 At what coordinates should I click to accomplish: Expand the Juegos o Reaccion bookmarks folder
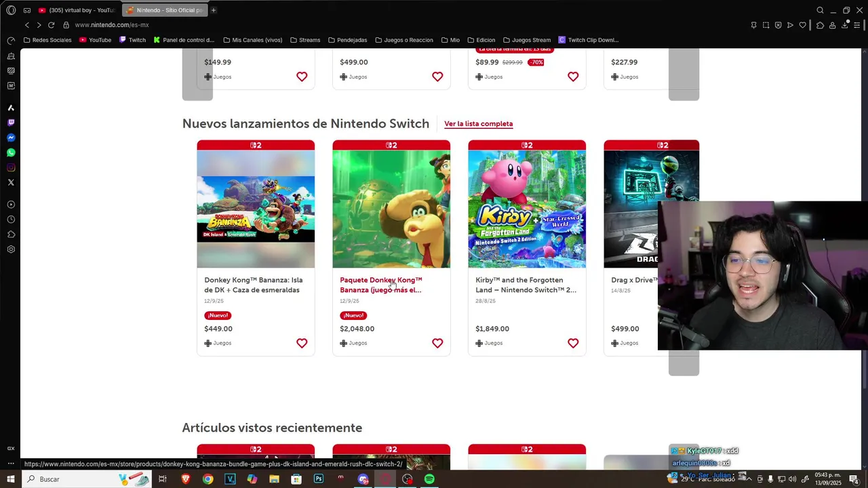(x=403, y=40)
